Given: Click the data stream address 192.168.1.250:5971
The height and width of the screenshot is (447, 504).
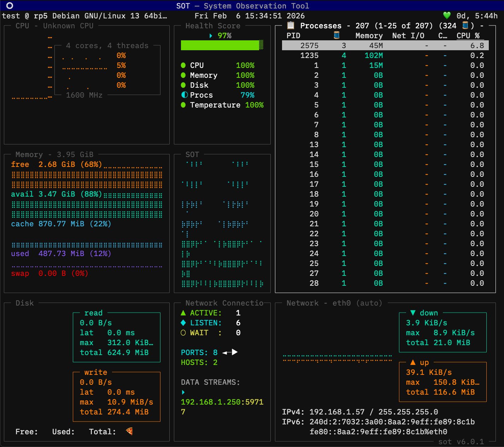Looking at the screenshot, I should [x=222, y=407].
